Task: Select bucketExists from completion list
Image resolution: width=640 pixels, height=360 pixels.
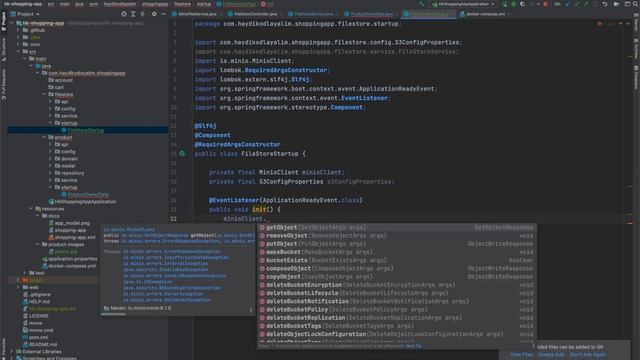Action: pos(396,260)
